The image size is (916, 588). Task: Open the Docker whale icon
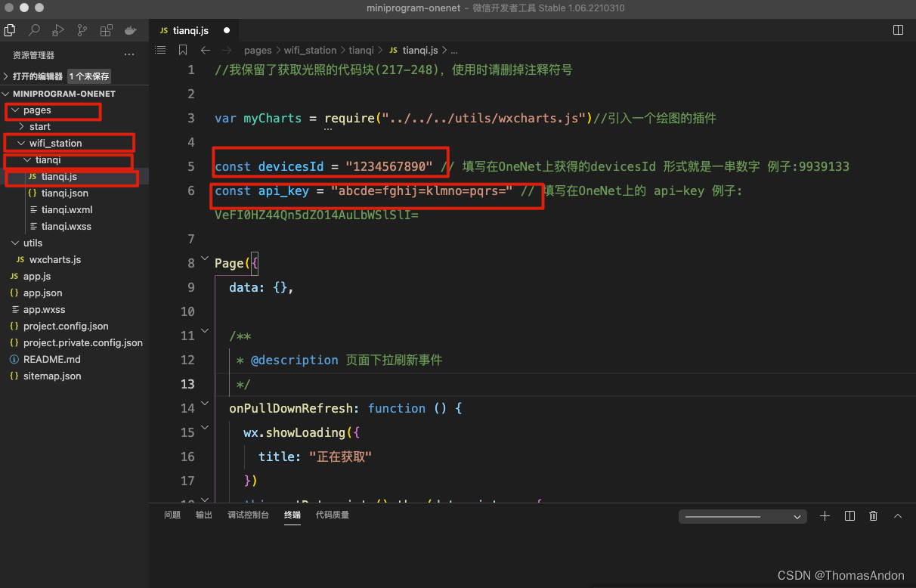(131, 31)
